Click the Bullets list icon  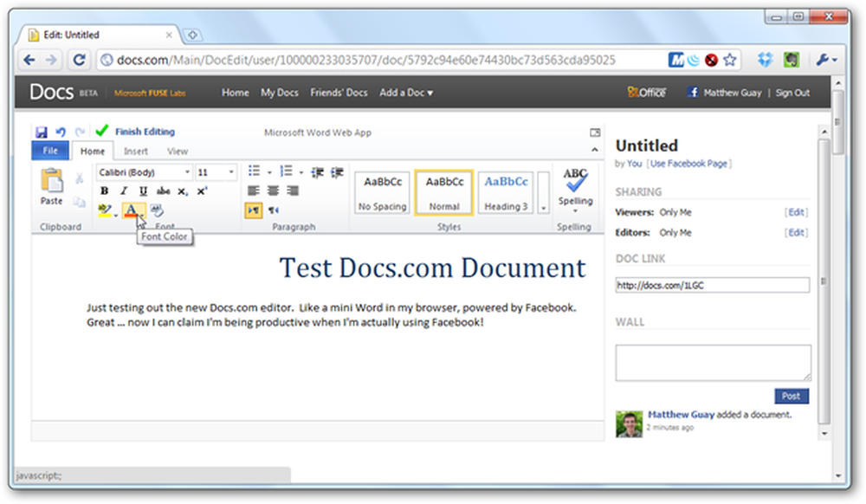254,171
